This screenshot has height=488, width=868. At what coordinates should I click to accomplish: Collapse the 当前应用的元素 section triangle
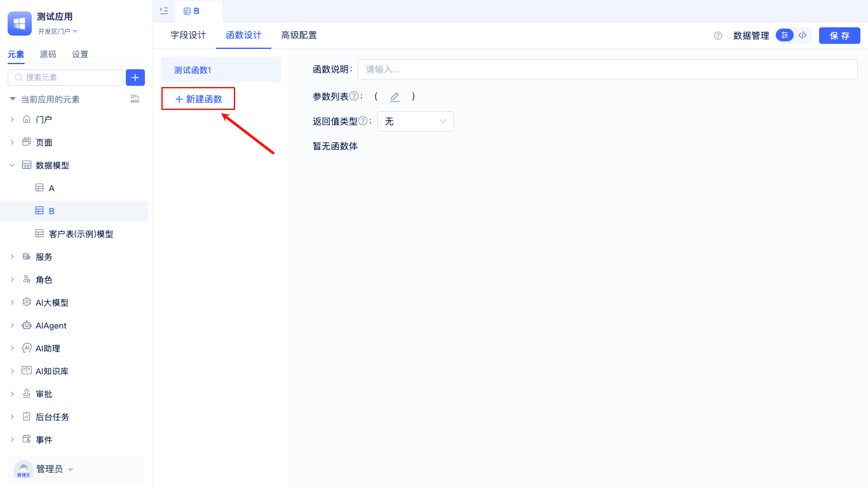pyautogui.click(x=12, y=99)
